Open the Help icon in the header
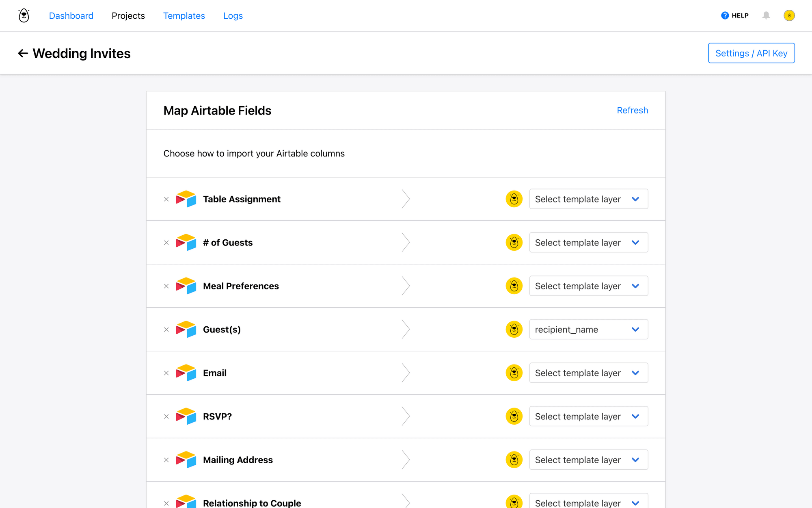 pos(724,15)
